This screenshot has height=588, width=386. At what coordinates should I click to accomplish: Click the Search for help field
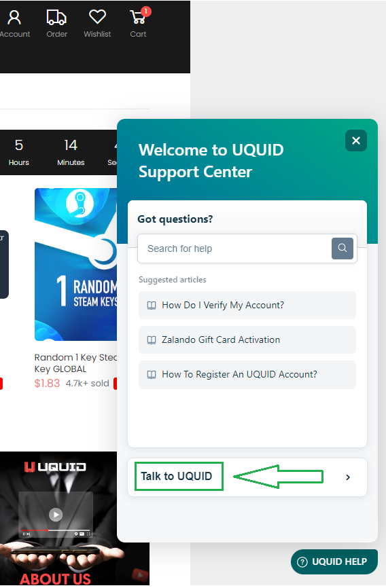point(234,249)
